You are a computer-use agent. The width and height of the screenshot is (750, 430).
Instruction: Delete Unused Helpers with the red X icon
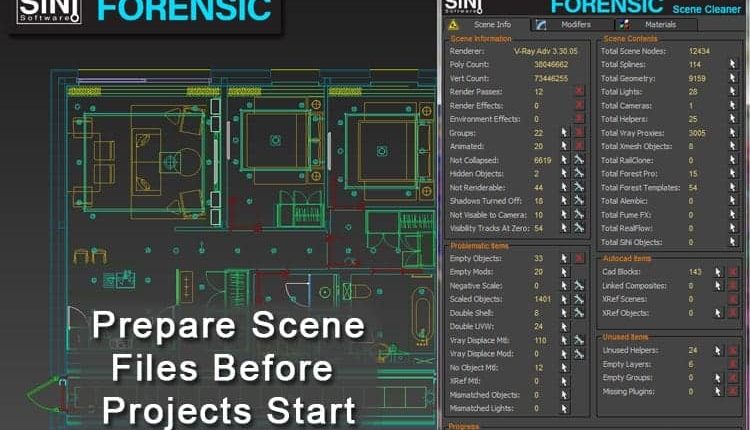[731, 351]
